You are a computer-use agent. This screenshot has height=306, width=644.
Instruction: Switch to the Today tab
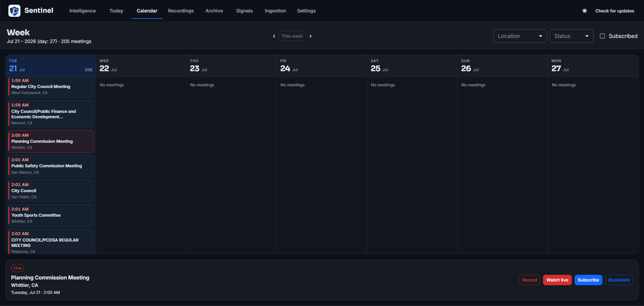click(116, 11)
